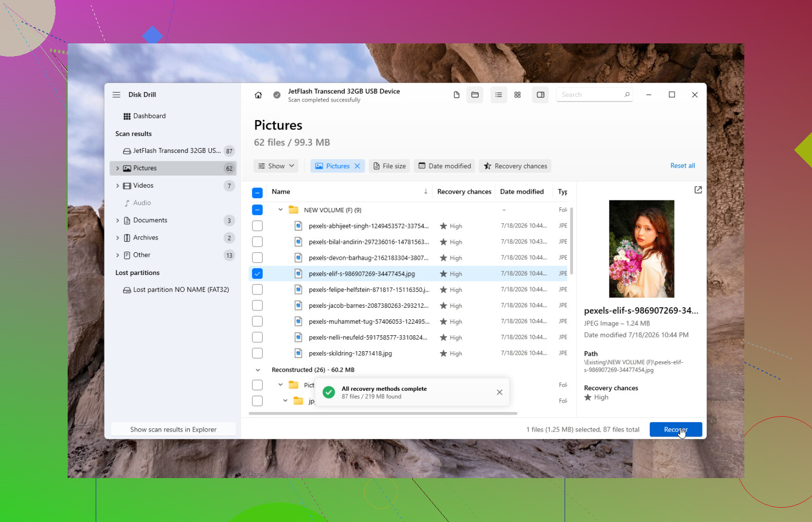The image size is (812, 522).
Task: Click the JetFlash drive icon in sidebar
Action: [x=127, y=151]
